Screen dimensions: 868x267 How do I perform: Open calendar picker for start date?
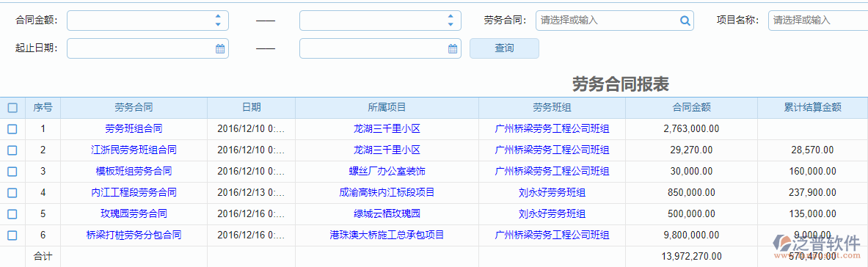point(220,48)
